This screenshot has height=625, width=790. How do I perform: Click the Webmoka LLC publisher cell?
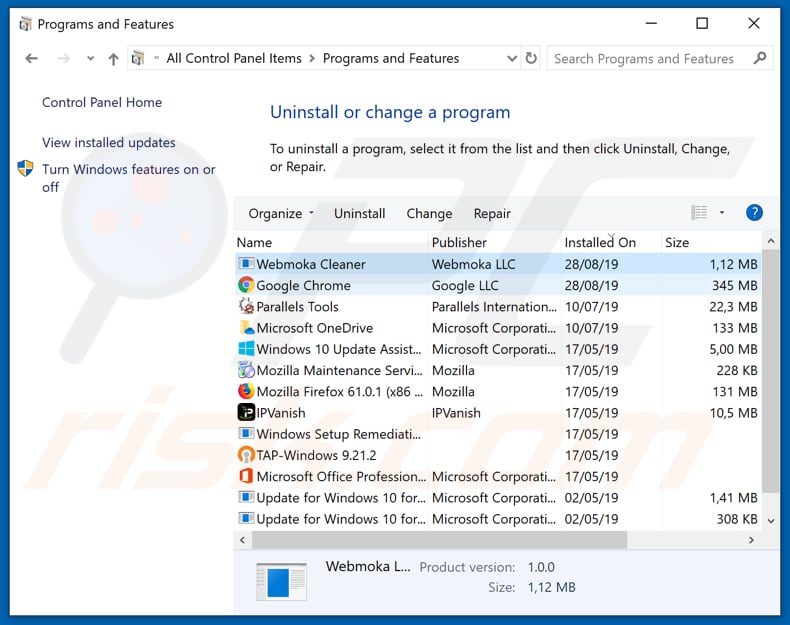click(474, 264)
